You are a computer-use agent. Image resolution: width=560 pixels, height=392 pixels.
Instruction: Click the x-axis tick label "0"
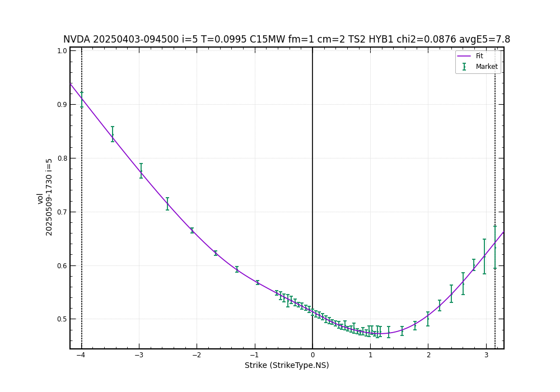click(312, 355)
